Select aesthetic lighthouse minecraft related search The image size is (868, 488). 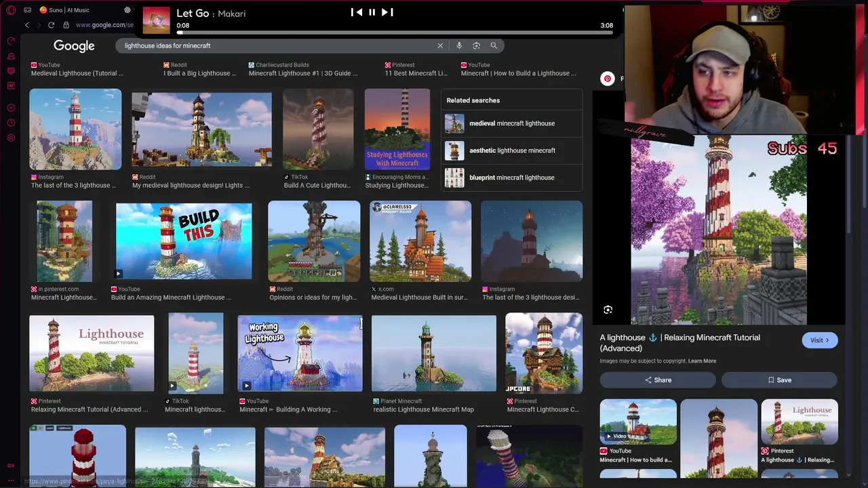tap(511, 150)
